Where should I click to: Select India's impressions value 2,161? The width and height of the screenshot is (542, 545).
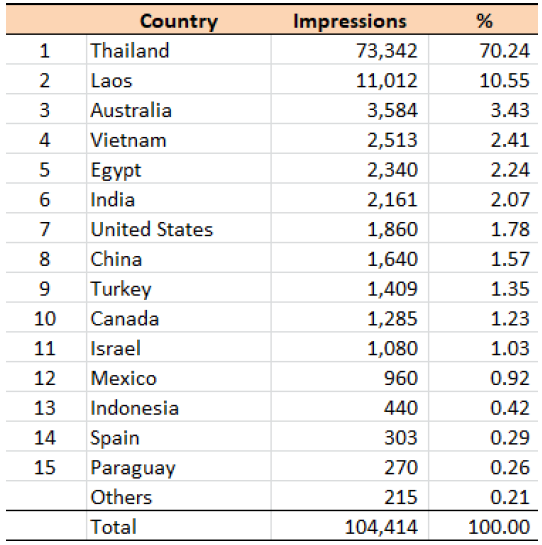click(x=392, y=200)
